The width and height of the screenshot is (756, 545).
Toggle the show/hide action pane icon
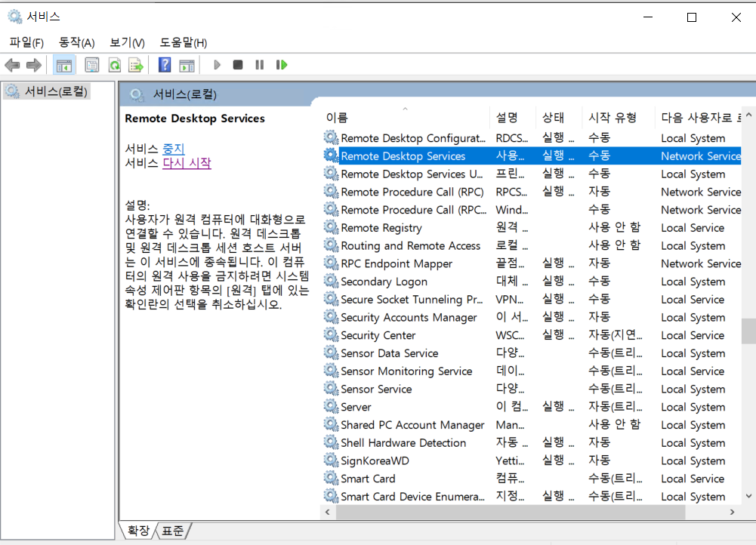click(x=187, y=65)
